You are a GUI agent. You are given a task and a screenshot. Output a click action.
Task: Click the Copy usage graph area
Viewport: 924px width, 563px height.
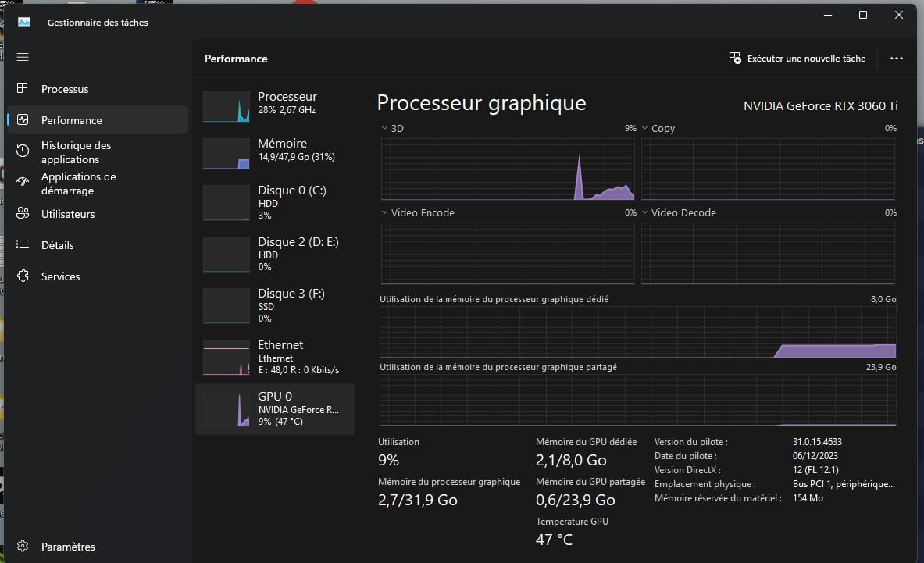pyautogui.click(x=768, y=169)
